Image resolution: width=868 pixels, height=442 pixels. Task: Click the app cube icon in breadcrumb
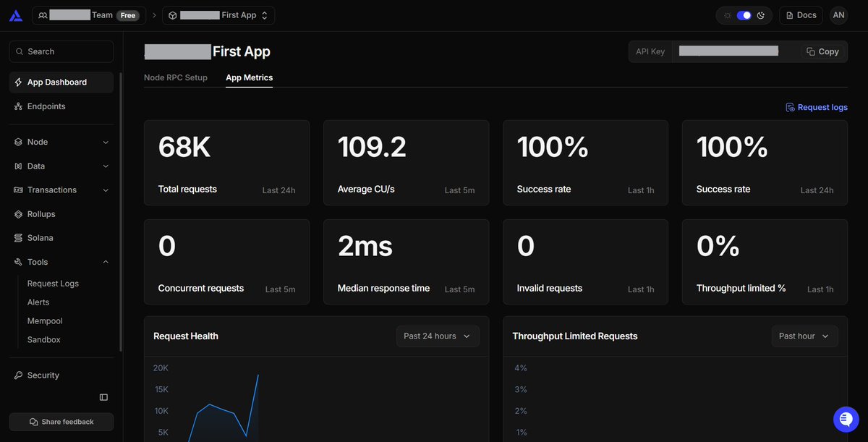(x=172, y=15)
